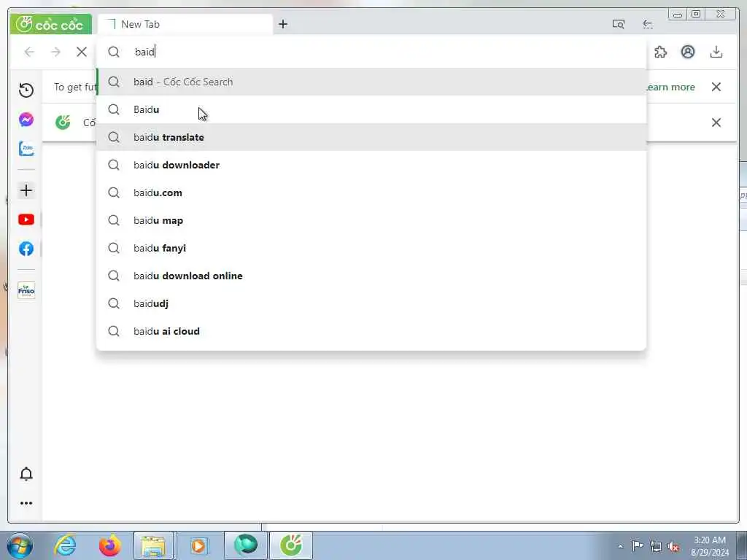Open YouTube from the sidebar
Image resolution: width=747 pixels, height=560 pixels.
pos(26,219)
